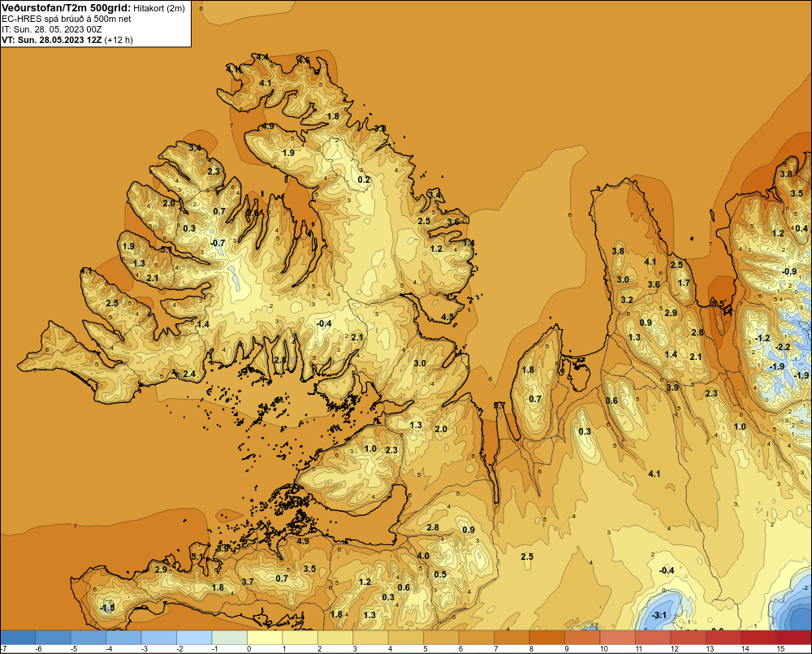Click the 'VT: Sun. 28.05.2023 12Z' valid time

click(52, 40)
